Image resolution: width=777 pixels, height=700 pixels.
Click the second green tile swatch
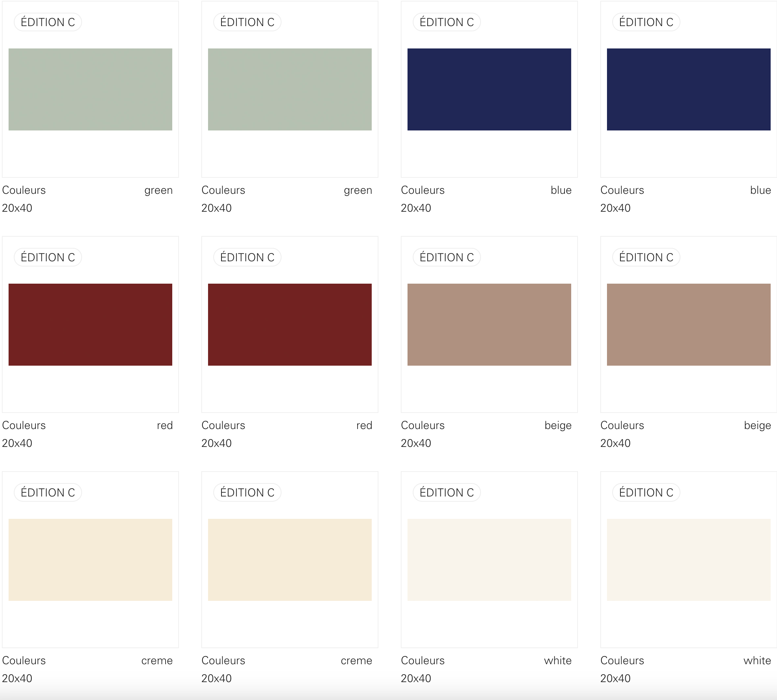click(290, 89)
